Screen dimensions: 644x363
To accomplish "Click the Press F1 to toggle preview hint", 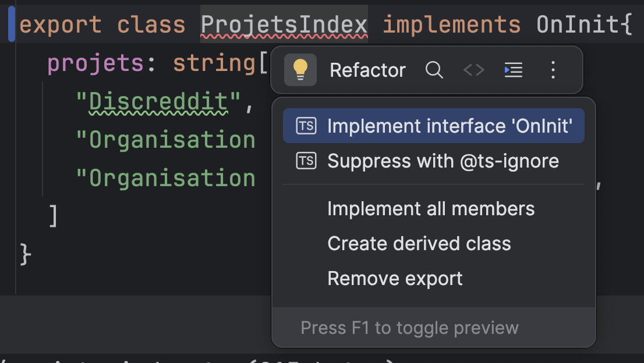I will [x=409, y=328].
